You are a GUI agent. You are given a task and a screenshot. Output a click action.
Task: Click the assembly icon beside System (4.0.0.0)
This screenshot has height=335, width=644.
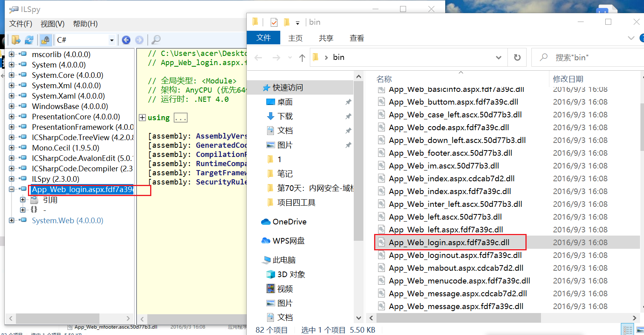point(23,64)
